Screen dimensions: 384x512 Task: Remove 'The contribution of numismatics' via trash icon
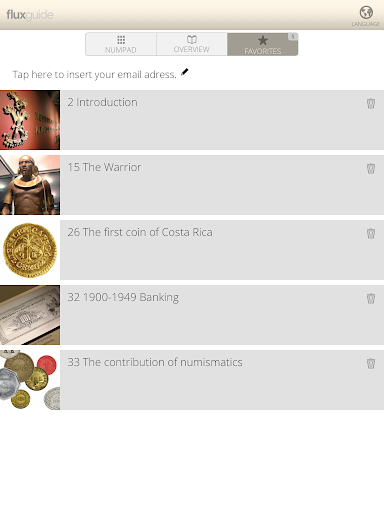pos(371,363)
